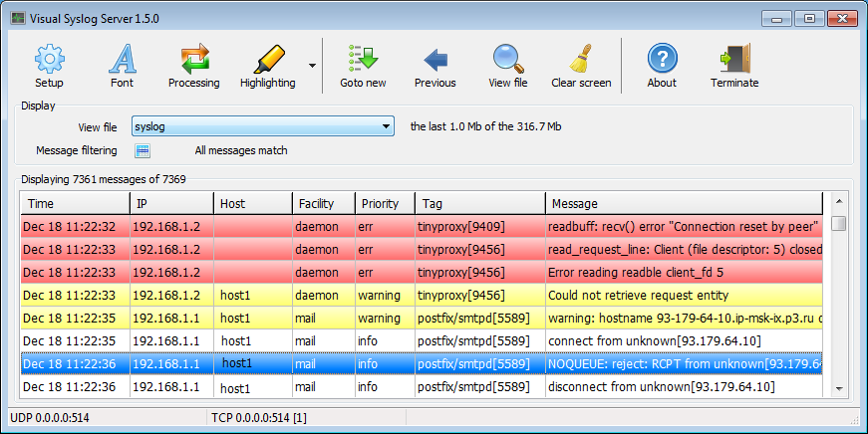The height and width of the screenshot is (434, 868).
Task: Click the scroll down arrow of message list
Action: 839,388
